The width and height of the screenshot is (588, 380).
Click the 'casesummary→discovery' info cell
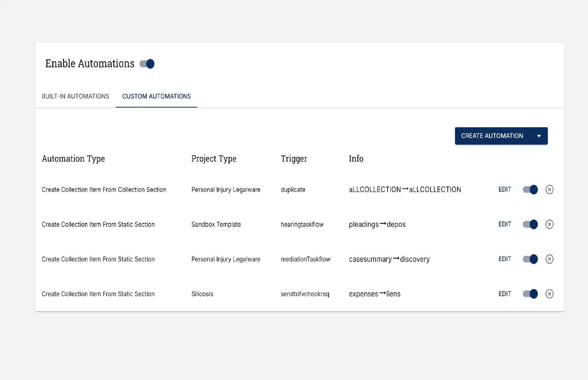pos(389,259)
